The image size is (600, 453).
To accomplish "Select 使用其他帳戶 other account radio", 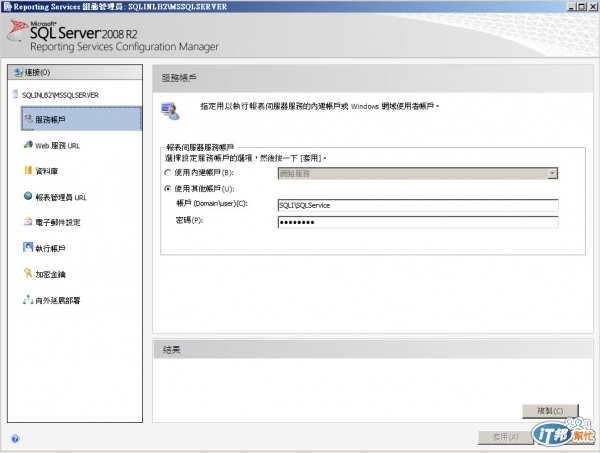I will (168, 189).
